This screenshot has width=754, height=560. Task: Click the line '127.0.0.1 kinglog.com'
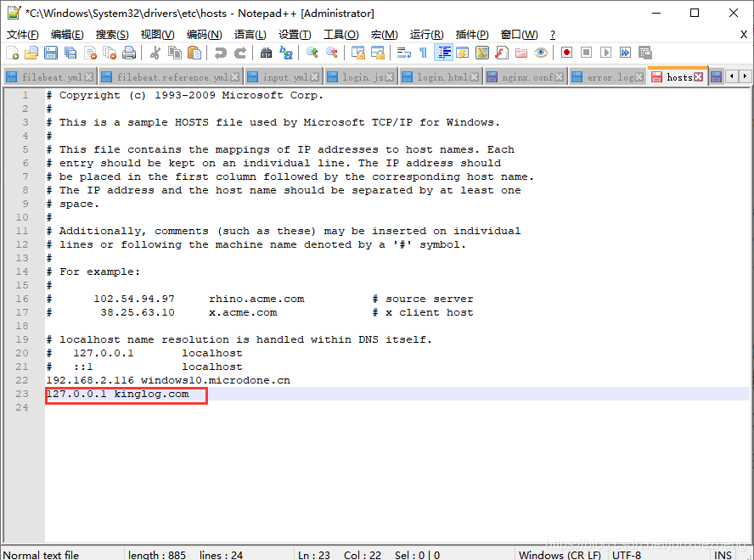[118, 394]
